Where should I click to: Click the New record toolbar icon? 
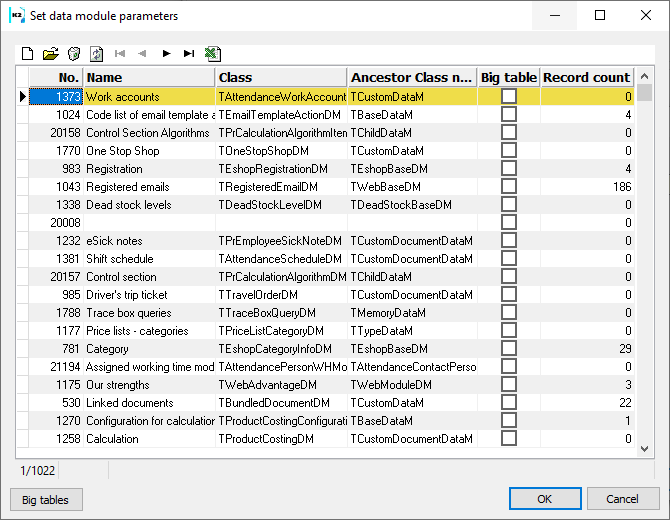click(x=27, y=54)
